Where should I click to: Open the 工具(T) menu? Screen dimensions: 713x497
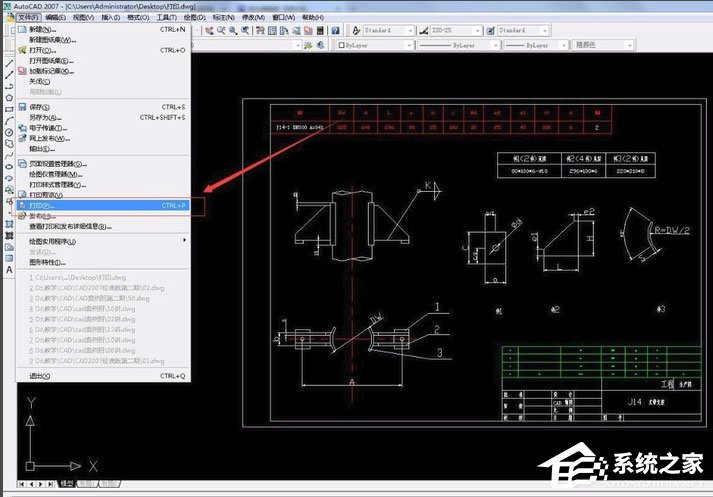pos(166,17)
